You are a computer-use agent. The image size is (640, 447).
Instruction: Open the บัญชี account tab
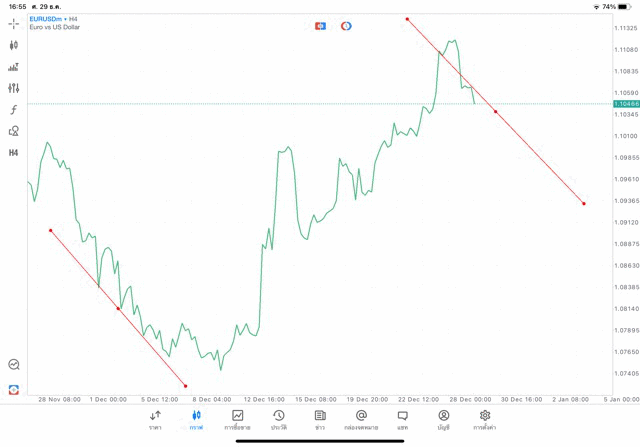[x=443, y=420]
